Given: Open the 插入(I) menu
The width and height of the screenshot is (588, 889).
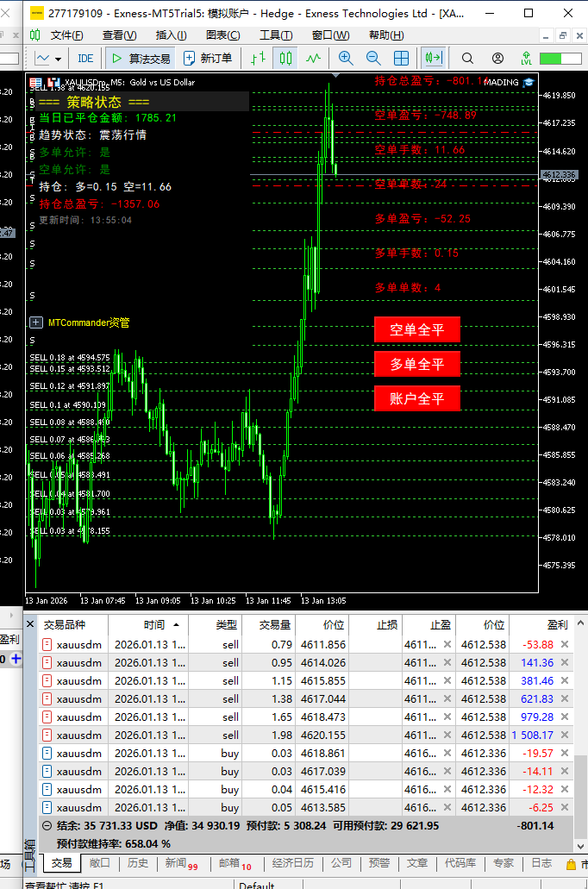Looking at the screenshot, I should [172, 35].
